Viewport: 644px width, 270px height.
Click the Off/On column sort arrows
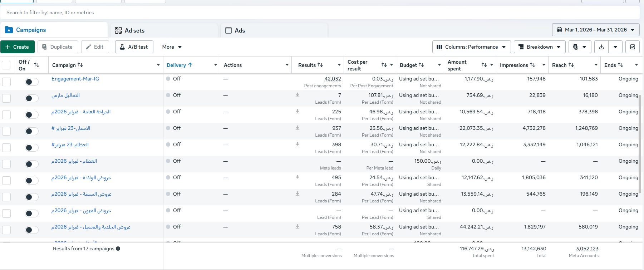[36, 65]
